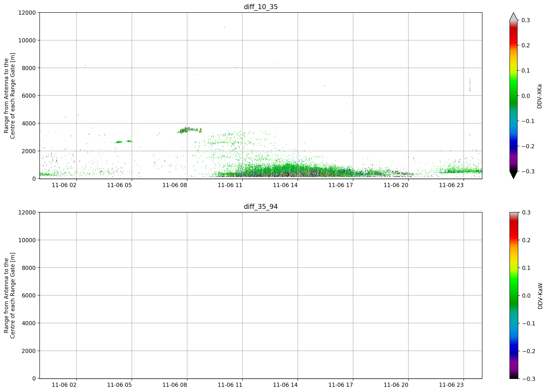The width and height of the screenshot is (547, 392).
Task: Click y-axis range label of diff_35_94 plot
Action: click(9, 295)
